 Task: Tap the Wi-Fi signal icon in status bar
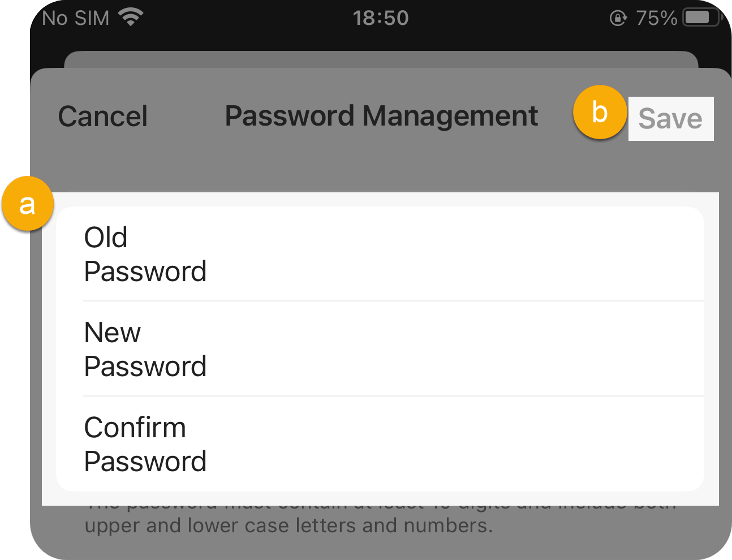(131, 18)
